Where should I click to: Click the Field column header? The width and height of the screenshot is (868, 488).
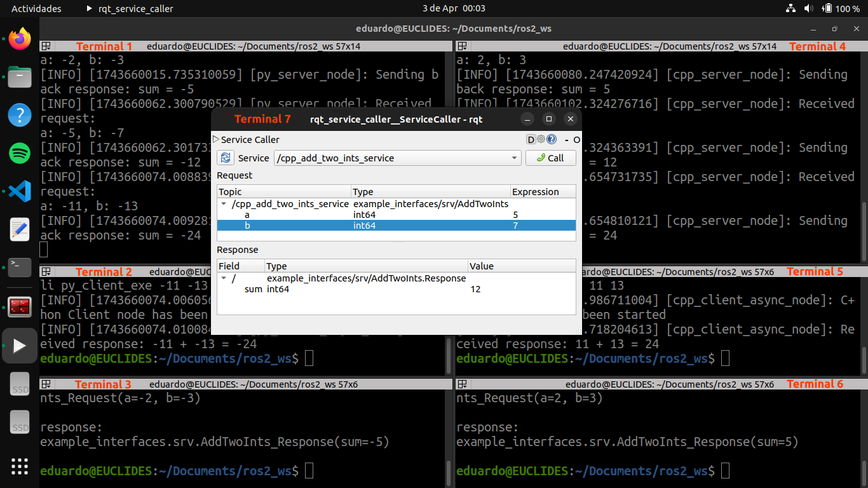point(241,266)
